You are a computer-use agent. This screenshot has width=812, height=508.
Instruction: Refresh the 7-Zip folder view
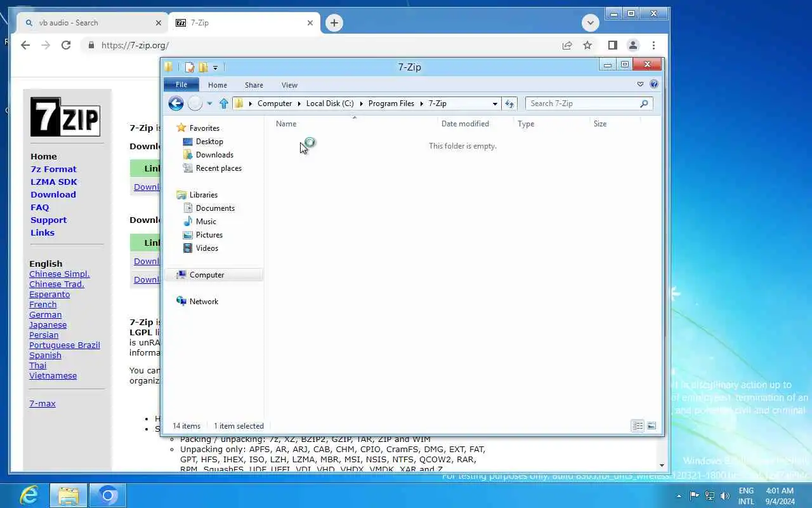click(509, 104)
